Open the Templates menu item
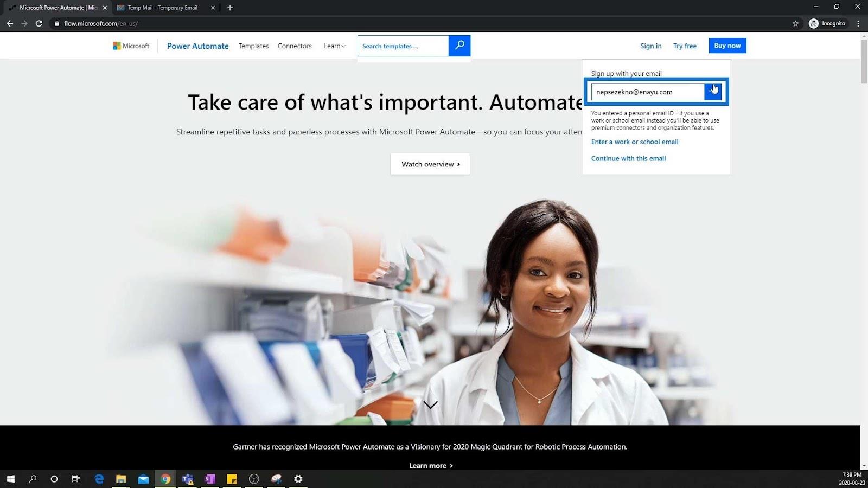This screenshot has width=868, height=488. pos(253,46)
